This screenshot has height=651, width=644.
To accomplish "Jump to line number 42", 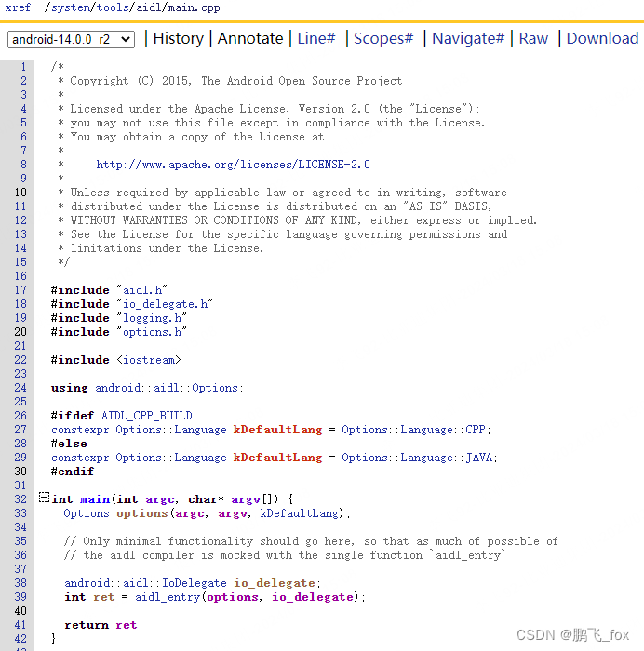I will coord(20,639).
